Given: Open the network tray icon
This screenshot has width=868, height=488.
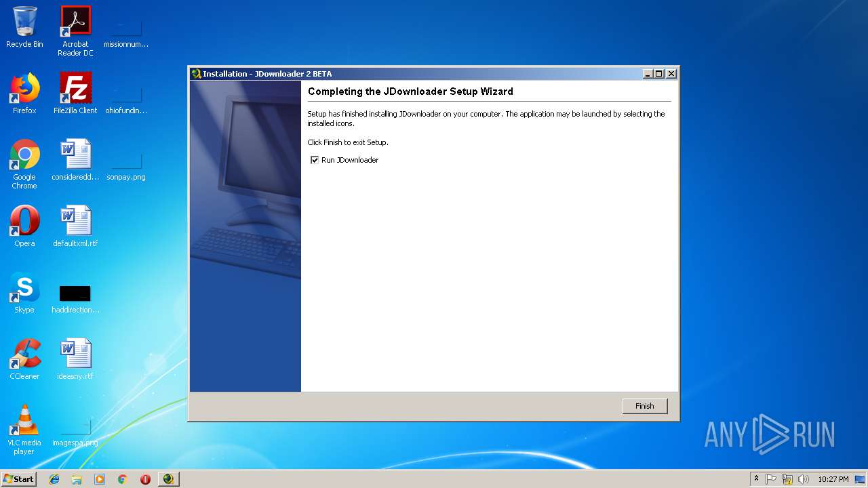Looking at the screenshot, I should coord(787,479).
